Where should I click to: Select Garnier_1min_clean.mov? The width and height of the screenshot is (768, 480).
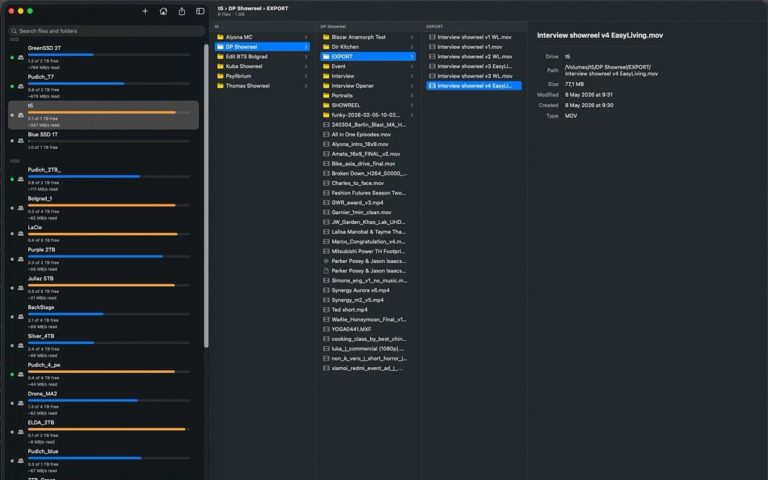[368, 212]
